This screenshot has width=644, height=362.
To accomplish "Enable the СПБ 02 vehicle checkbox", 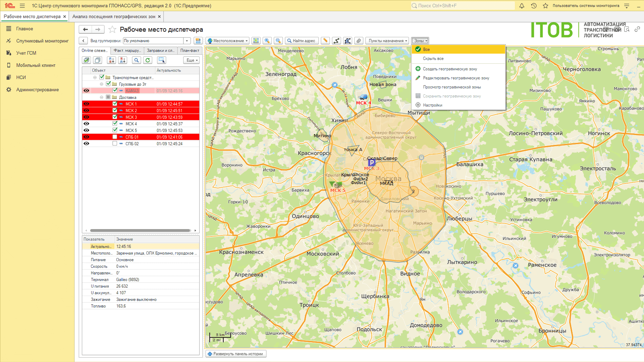I will (115, 143).
